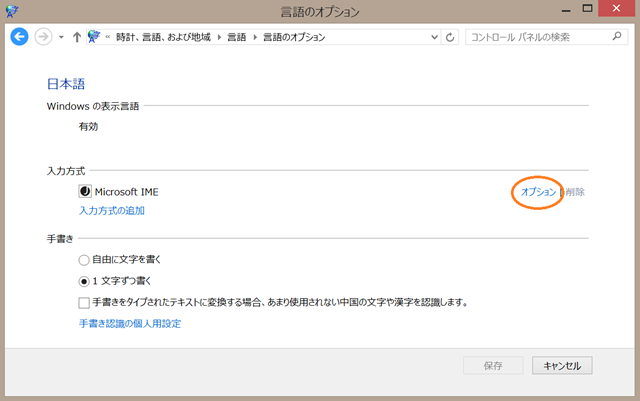Open 時計、言語、および地域 breadcrumb
Image resolution: width=640 pixels, height=401 pixels.
[163, 37]
